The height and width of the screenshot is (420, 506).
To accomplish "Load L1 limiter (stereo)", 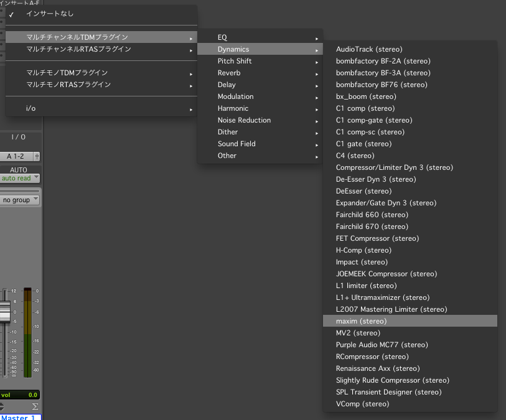I will tap(410, 286).
